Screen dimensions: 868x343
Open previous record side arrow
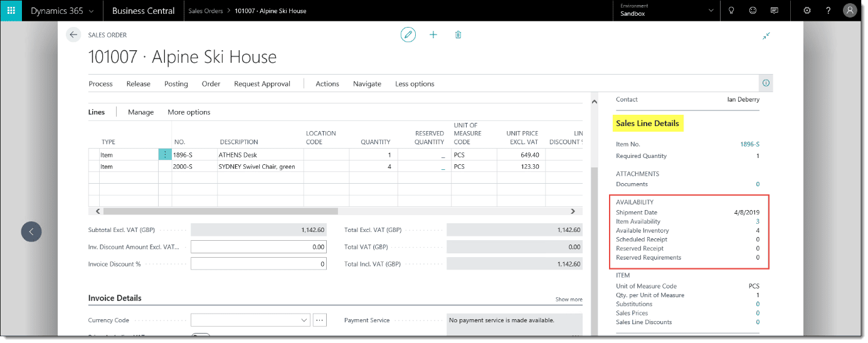[x=31, y=231]
